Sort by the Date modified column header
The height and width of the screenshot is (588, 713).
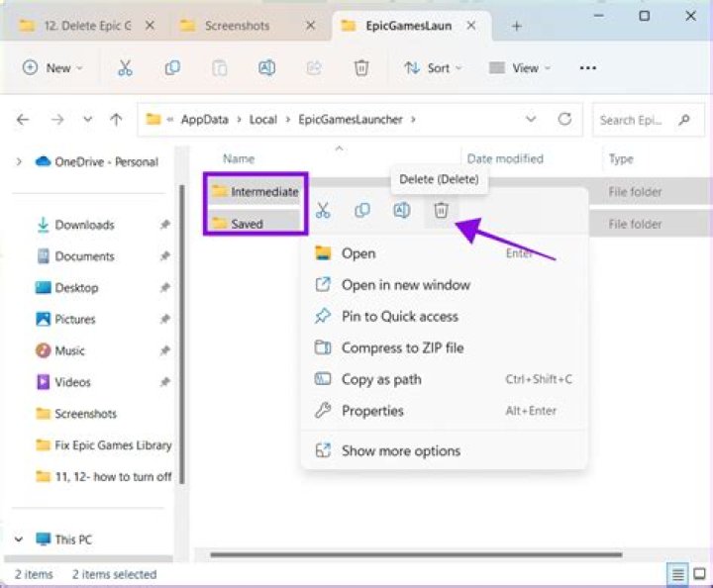coord(505,158)
